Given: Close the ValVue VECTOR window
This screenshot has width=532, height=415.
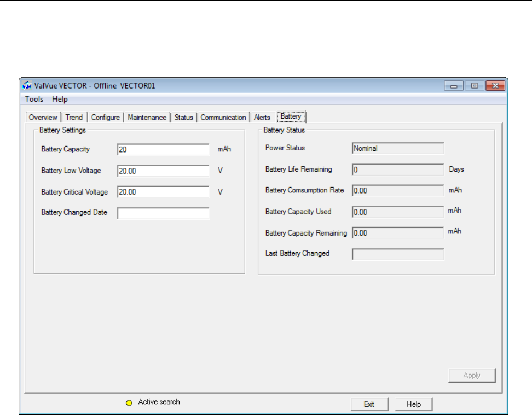Looking at the screenshot, I should click(495, 86).
